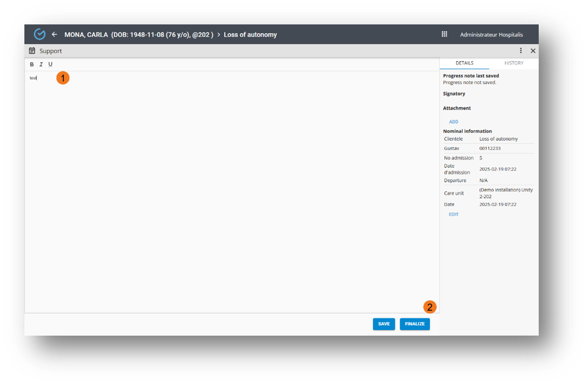This screenshot has height=385, width=588.
Task: Close the Support note panel
Action: (x=533, y=51)
